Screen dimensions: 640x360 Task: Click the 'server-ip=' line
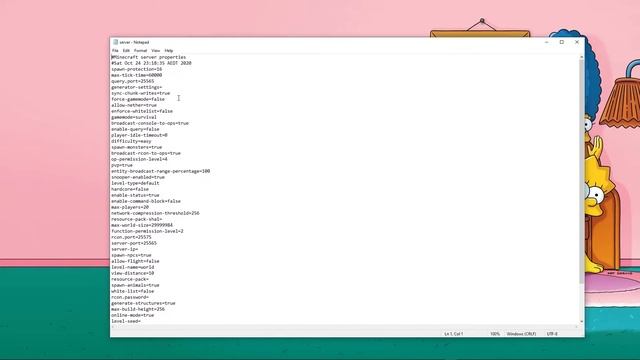click(x=124, y=249)
